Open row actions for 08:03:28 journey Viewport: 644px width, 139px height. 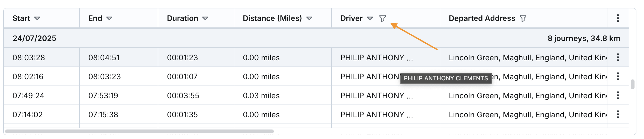pos(618,58)
